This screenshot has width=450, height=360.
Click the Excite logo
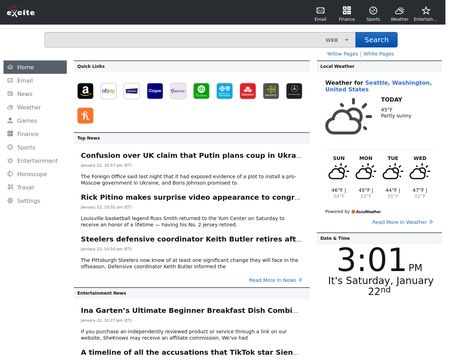pos(21,12)
